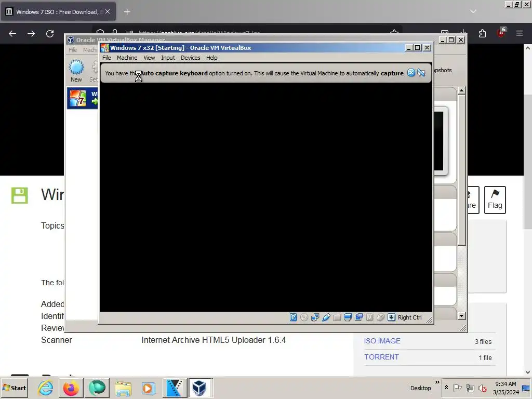Viewport: 532px width, 399px height.
Task: Open Action Center flag tray icon
Action: [x=457, y=388]
